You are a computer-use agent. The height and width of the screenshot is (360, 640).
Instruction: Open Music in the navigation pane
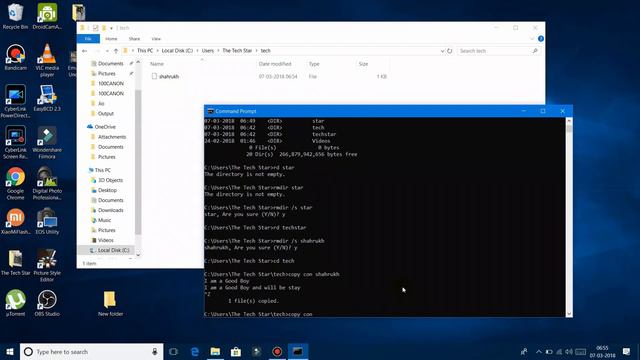[104, 220]
